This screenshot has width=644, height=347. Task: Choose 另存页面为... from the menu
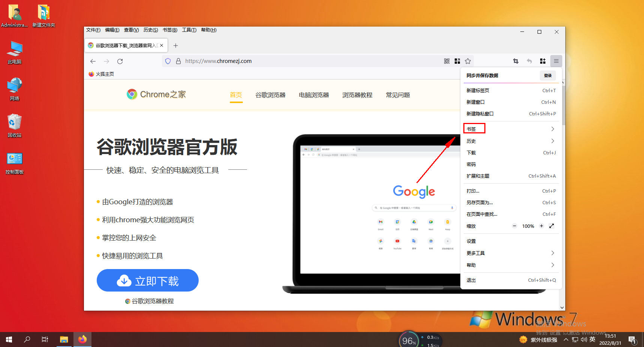click(x=511, y=202)
